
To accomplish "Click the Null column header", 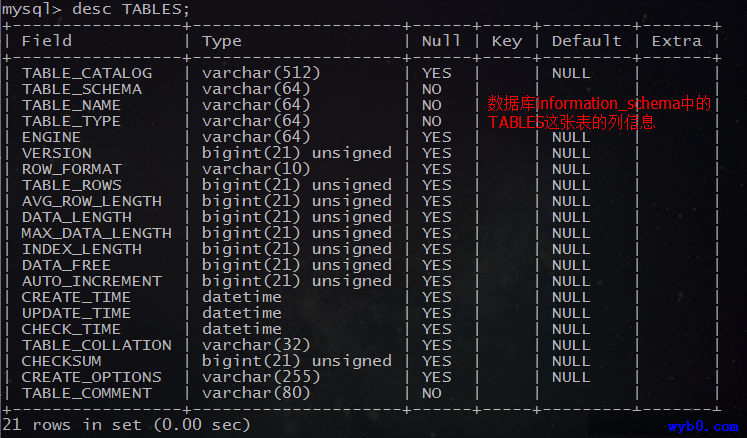I will tap(441, 41).
